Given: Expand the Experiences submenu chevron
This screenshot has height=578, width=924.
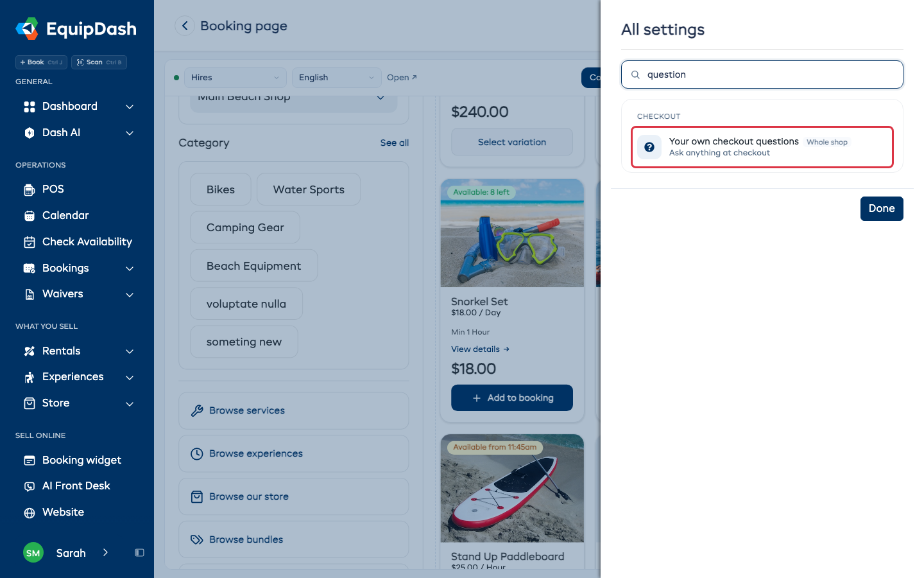Looking at the screenshot, I should tap(130, 378).
